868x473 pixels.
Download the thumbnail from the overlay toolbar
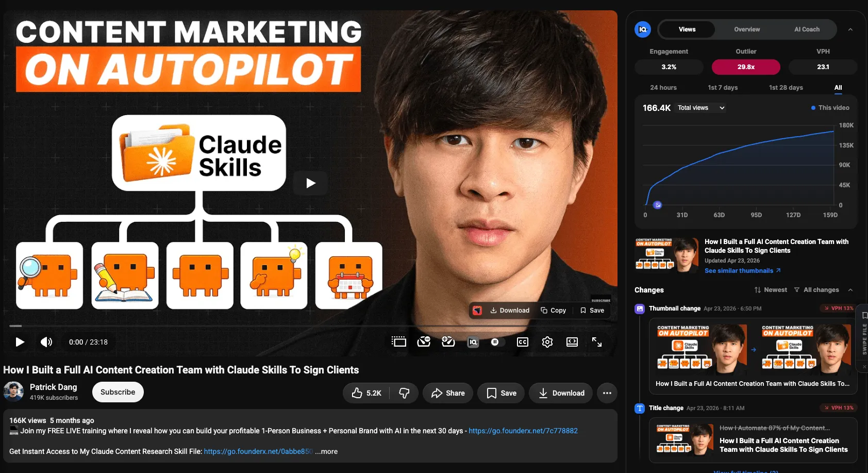pyautogui.click(x=510, y=310)
